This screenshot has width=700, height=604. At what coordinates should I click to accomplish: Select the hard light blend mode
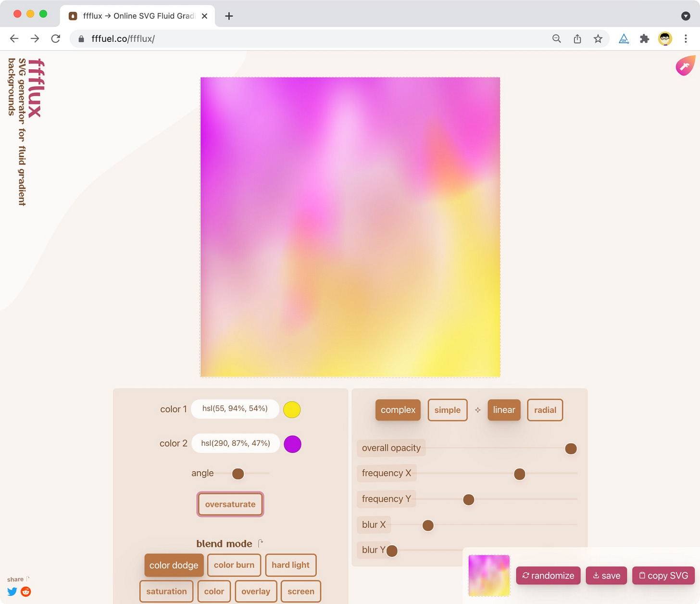click(291, 565)
